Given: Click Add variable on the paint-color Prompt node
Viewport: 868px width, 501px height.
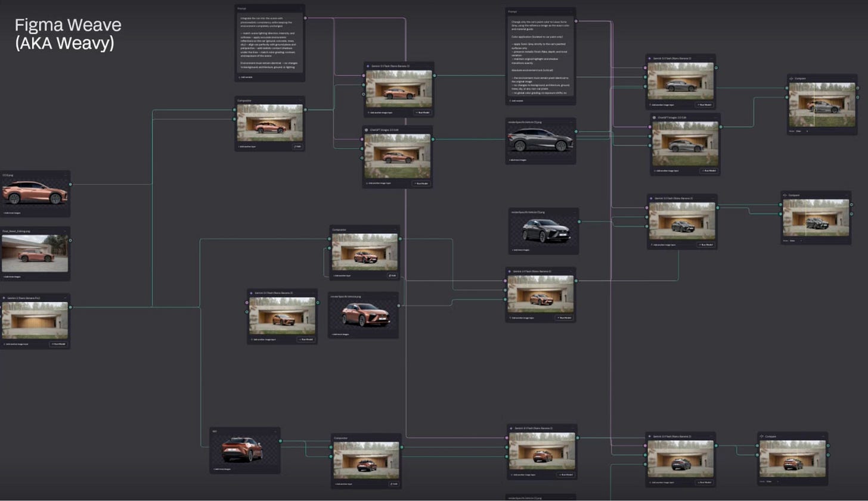Looking at the screenshot, I should tap(516, 101).
